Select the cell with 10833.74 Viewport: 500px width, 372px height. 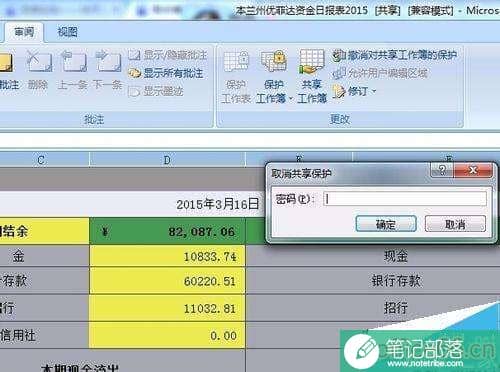167,256
